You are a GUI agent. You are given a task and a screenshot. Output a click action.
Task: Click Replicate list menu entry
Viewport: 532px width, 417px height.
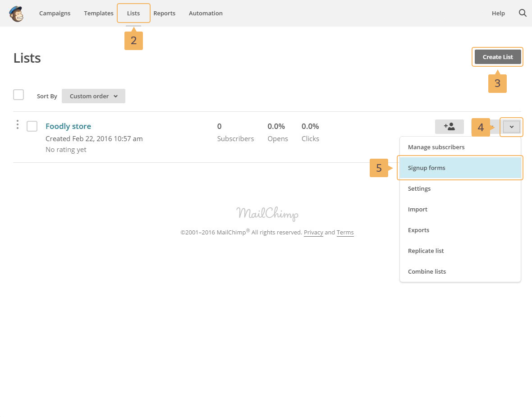(x=426, y=251)
